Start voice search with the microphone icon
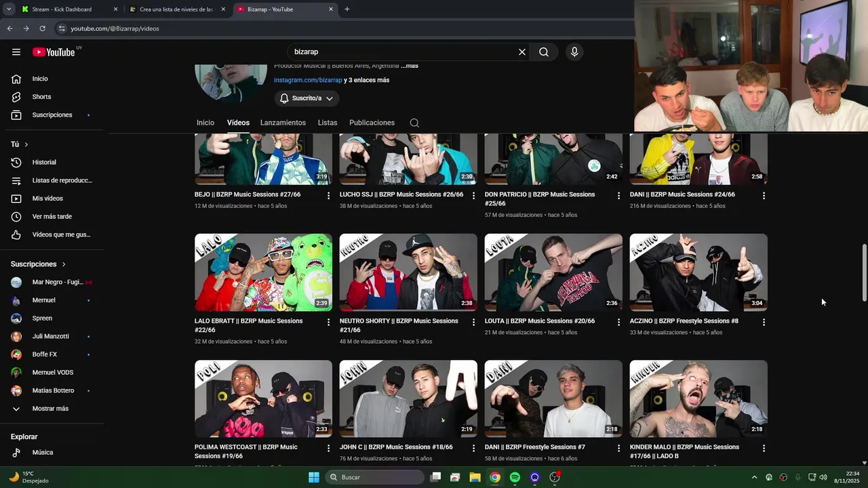 tap(574, 52)
